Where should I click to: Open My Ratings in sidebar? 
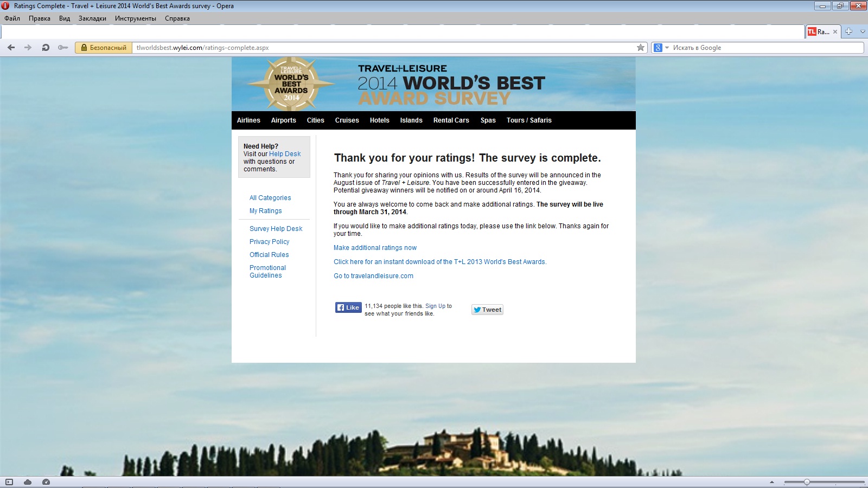[266, 211]
